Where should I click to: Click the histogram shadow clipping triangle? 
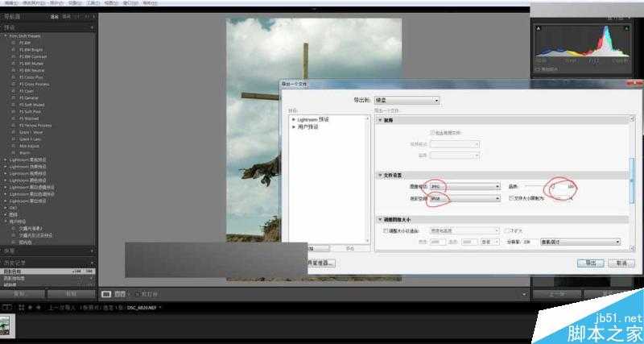539,28
